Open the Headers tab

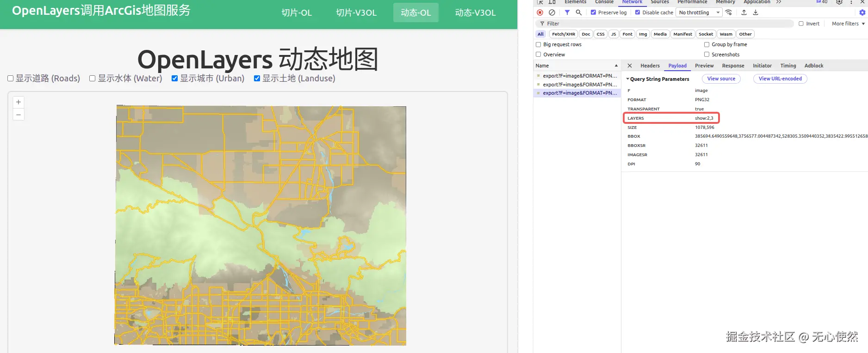650,66
